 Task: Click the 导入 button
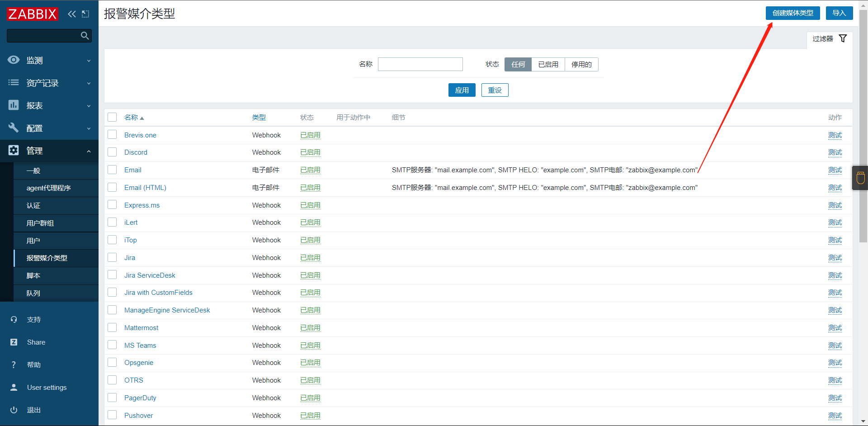click(840, 13)
